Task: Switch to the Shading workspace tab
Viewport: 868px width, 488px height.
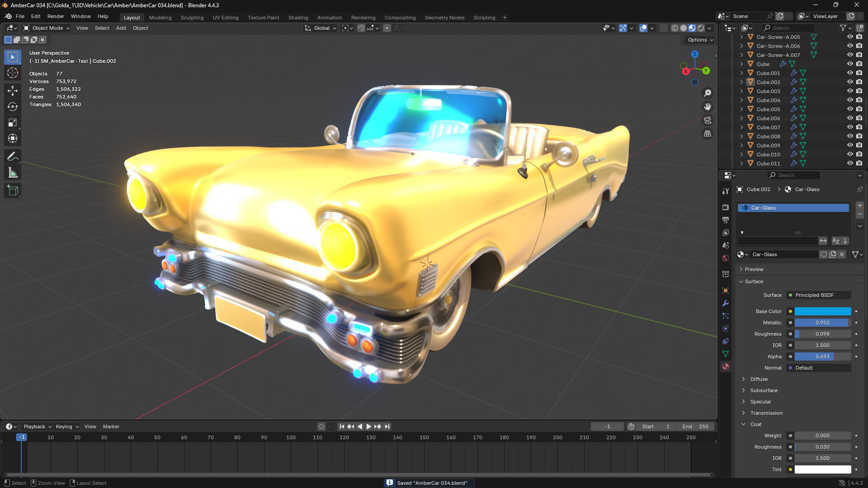Action: (x=298, y=18)
